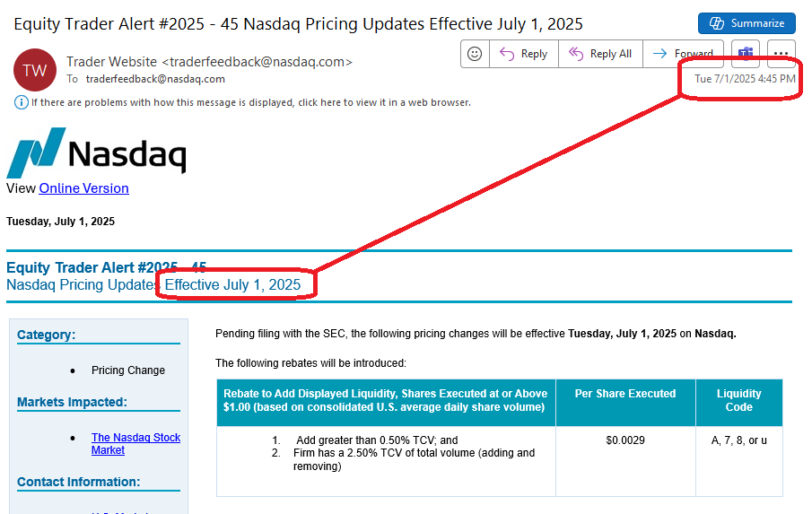
Task: Click Firm has a 2.50% TCV condition
Action: [414, 459]
